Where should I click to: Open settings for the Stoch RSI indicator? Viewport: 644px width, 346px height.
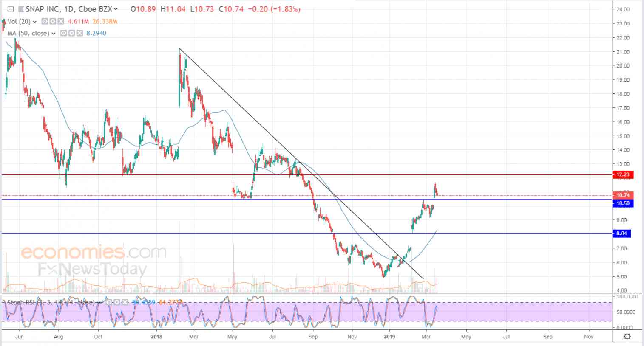(116, 302)
